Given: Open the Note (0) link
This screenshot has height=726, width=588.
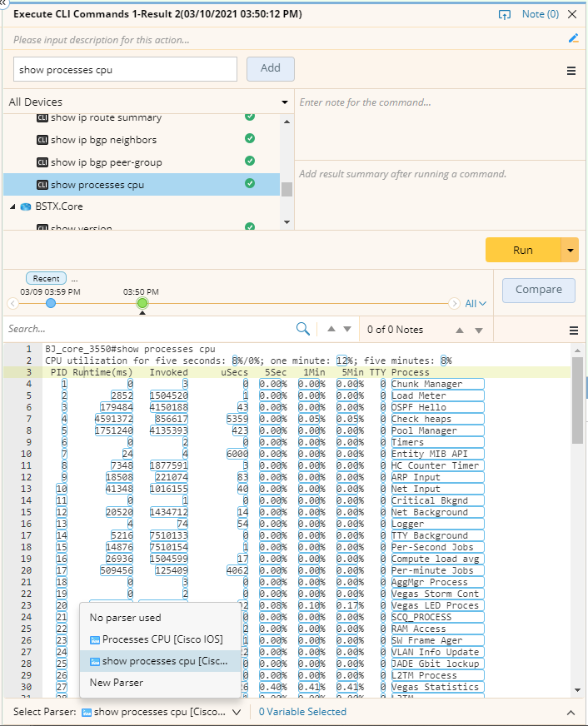Looking at the screenshot, I should click(x=541, y=14).
